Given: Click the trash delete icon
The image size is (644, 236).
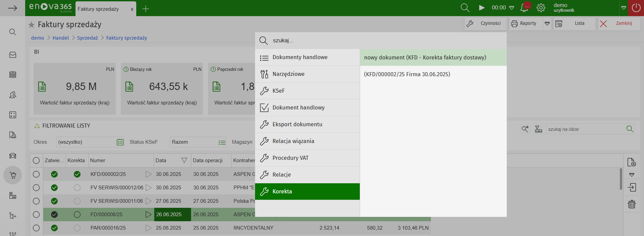Looking at the screenshot, I should pos(632,204).
